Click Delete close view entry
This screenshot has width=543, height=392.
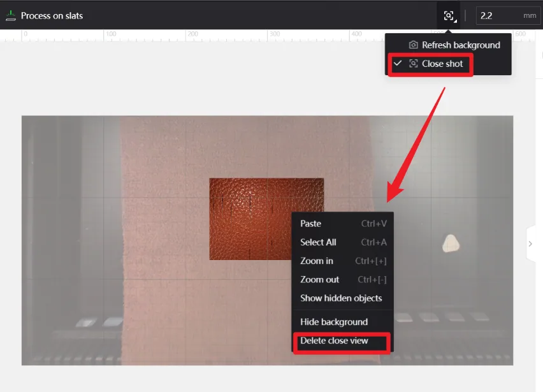point(342,342)
